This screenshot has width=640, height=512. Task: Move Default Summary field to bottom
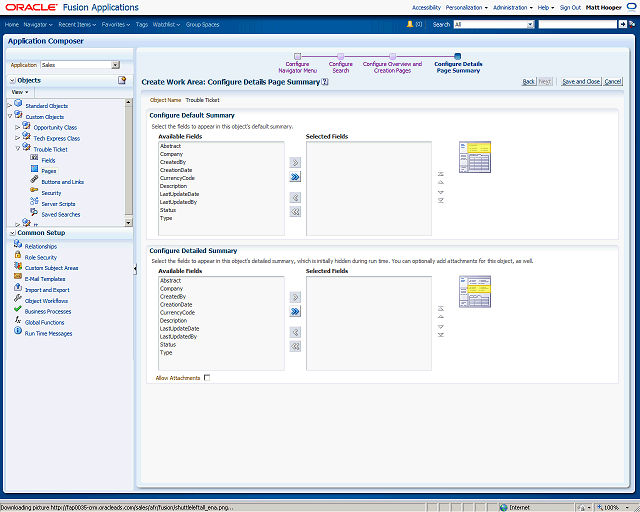[441, 200]
